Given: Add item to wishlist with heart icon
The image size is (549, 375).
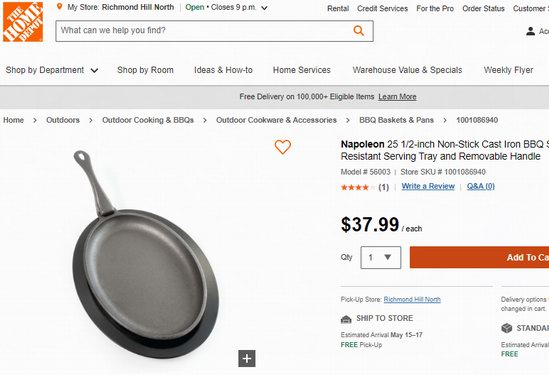Looking at the screenshot, I should 283,147.
